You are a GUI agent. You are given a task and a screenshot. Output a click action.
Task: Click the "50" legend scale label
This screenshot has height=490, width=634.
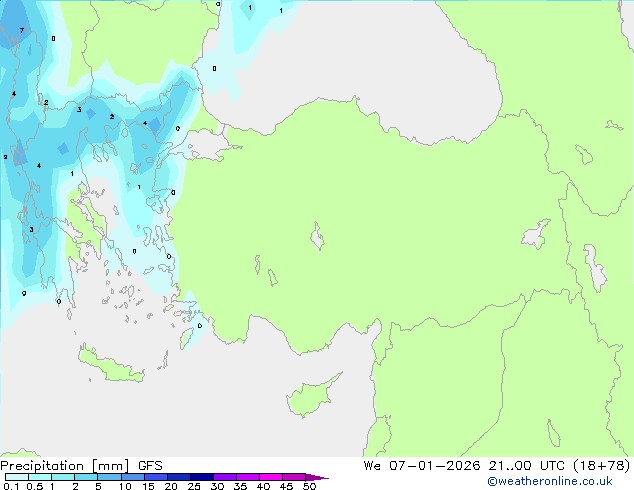click(310, 486)
